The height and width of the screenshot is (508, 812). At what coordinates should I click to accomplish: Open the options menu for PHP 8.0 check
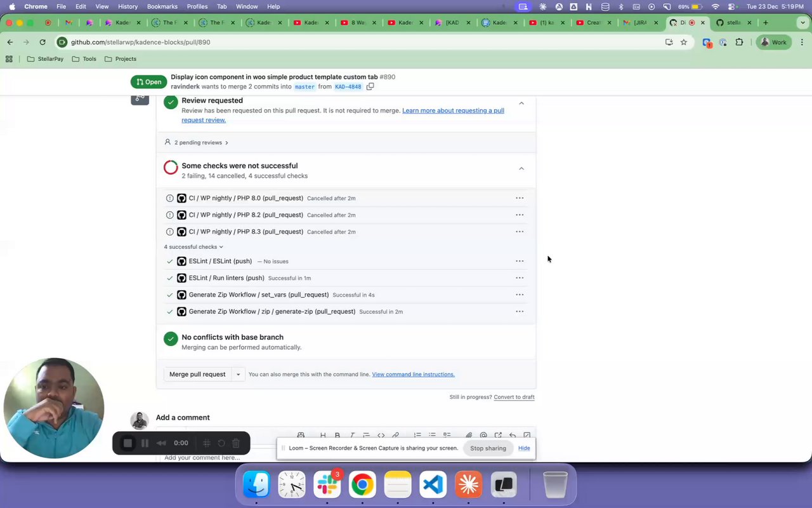pos(520,198)
